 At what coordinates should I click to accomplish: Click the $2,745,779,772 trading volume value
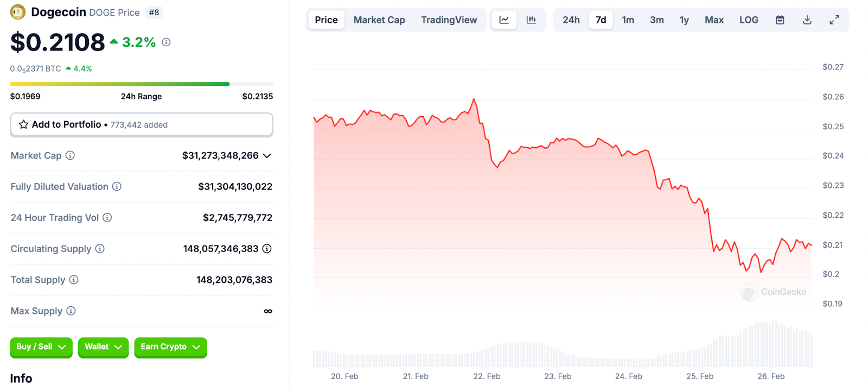point(238,217)
